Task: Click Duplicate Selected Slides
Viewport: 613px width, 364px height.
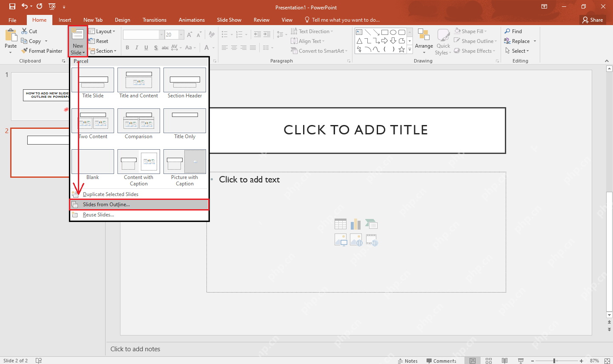Action: 139,194
